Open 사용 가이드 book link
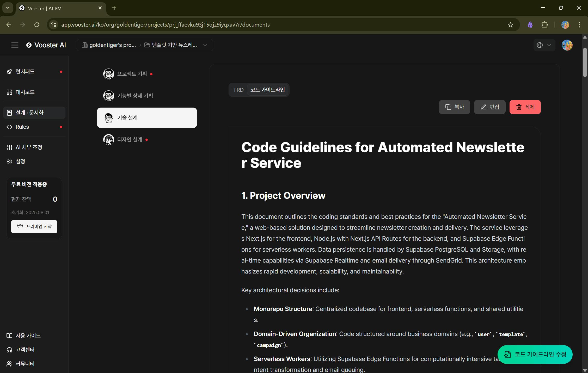Image resolution: width=588 pixels, height=373 pixels. pos(28,335)
